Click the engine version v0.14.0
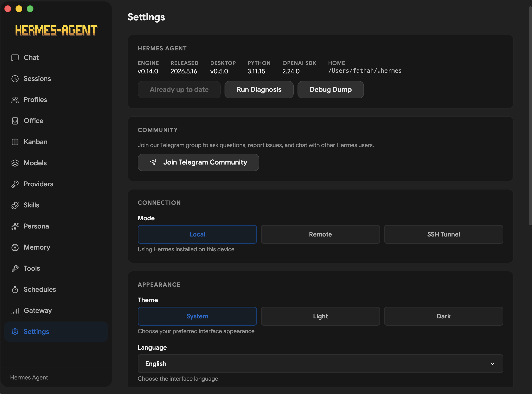The image size is (532, 394). [148, 71]
